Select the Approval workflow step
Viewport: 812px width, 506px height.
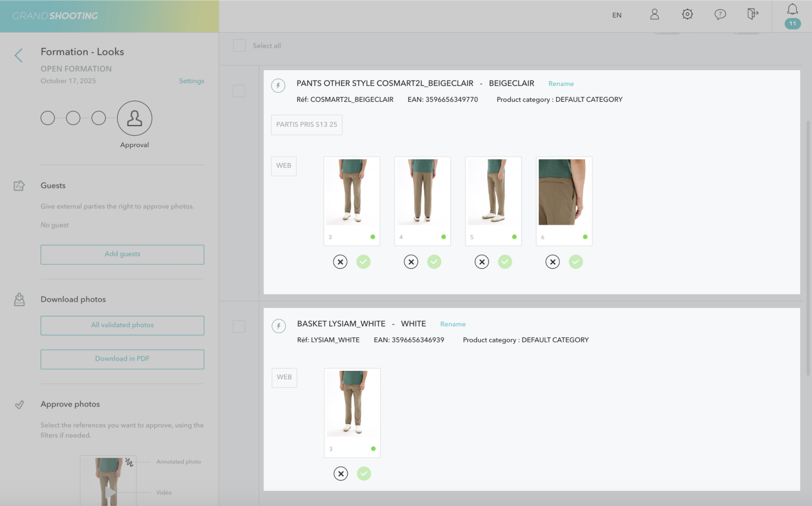134,118
